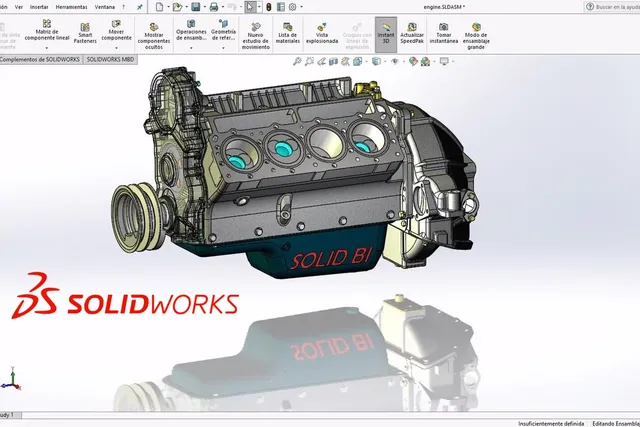
Task: Start Nuevo estudio de movimiento
Action: click(x=256, y=36)
